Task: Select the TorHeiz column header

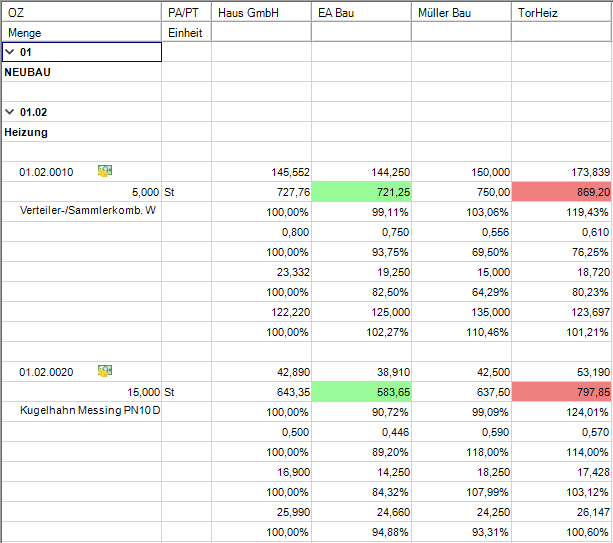Action: [x=561, y=12]
